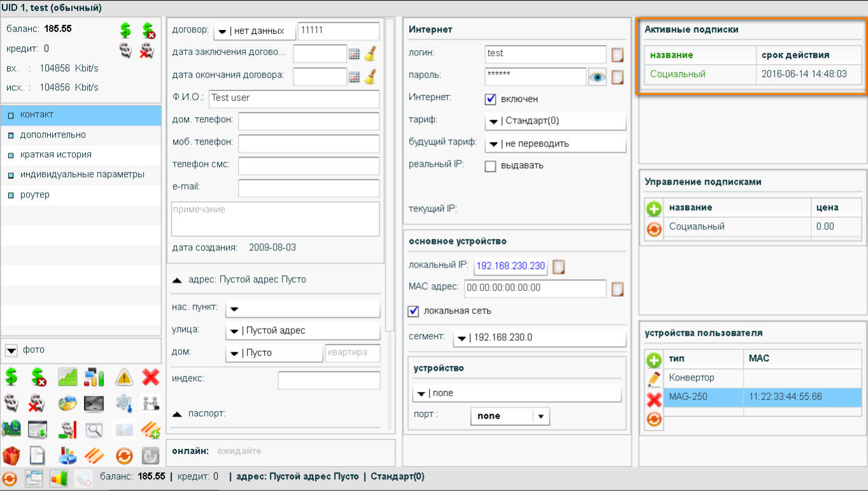Enable the реальный IP 'выдавать' checkbox
The width and height of the screenshot is (868, 491).
491,166
